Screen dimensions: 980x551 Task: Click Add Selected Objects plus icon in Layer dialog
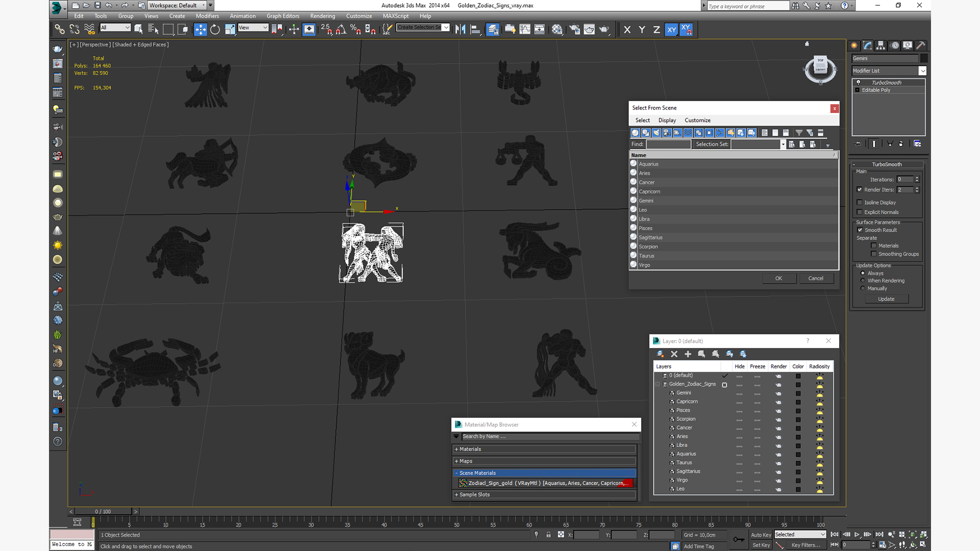pyautogui.click(x=688, y=354)
